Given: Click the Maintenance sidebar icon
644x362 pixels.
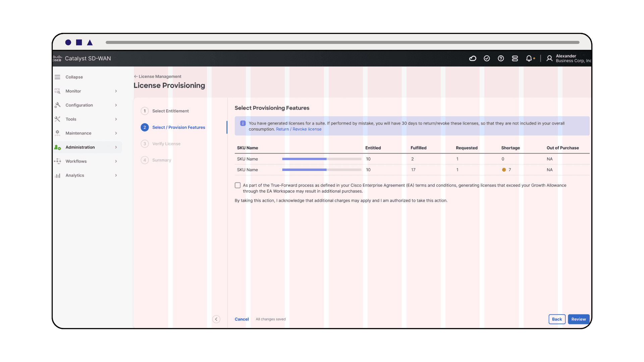Looking at the screenshot, I should (x=57, y=133).
